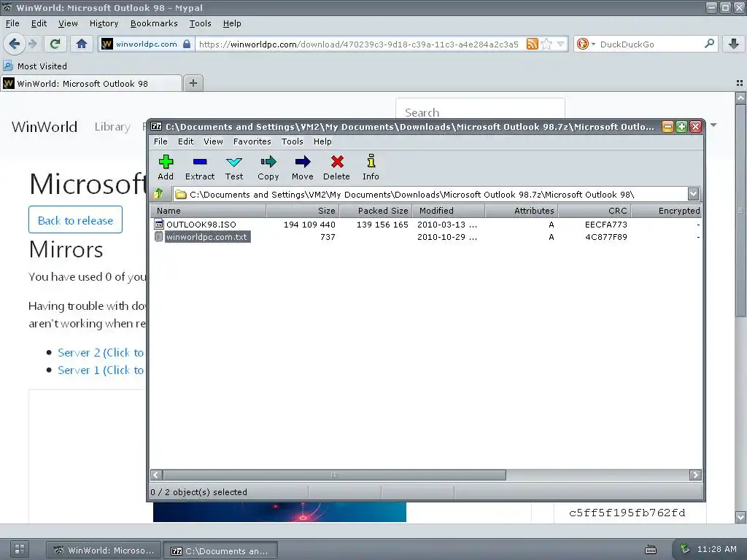Select the OUTLOOK98.ISO file name

pyautogui.click(x=201, y=225)
